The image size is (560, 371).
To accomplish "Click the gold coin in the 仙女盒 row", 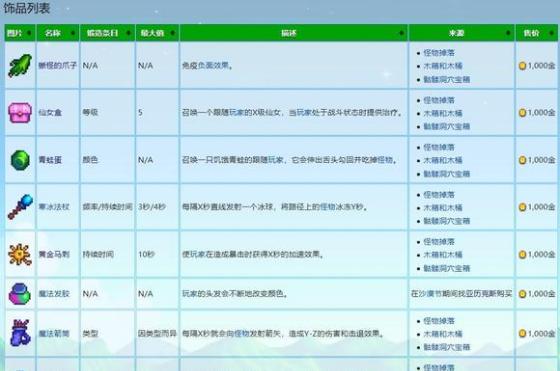I will (522, 113).
